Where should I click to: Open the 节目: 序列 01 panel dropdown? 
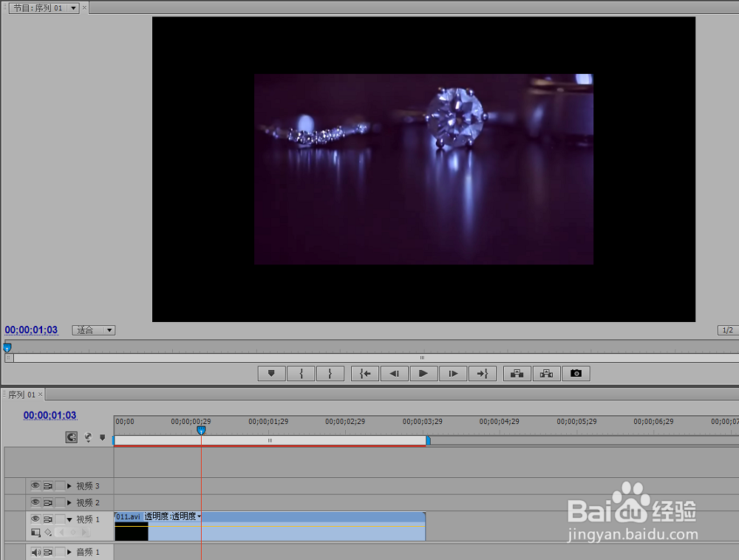pos(73,8)
